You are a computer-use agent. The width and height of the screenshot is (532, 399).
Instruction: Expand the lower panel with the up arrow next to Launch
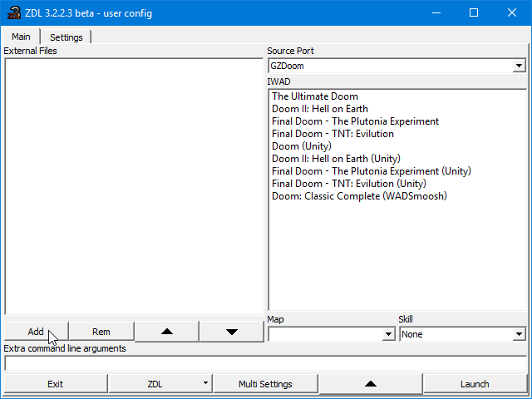[371, 384]
